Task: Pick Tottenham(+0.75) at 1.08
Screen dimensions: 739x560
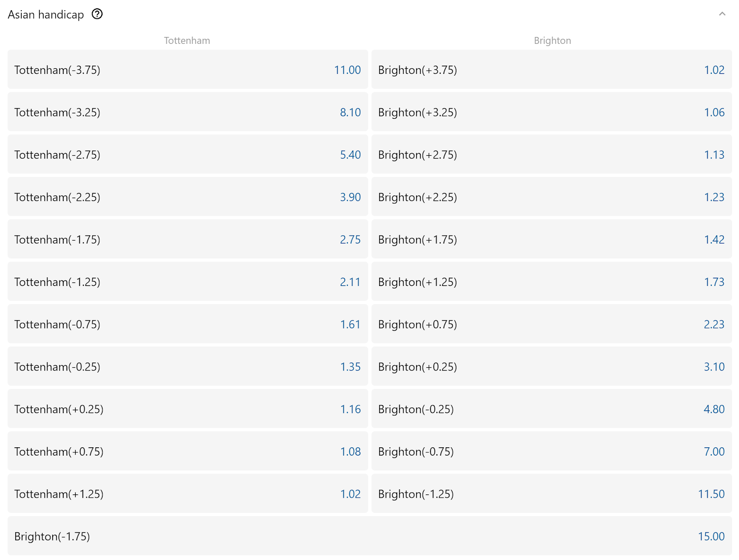Action: tap(188, 451)
